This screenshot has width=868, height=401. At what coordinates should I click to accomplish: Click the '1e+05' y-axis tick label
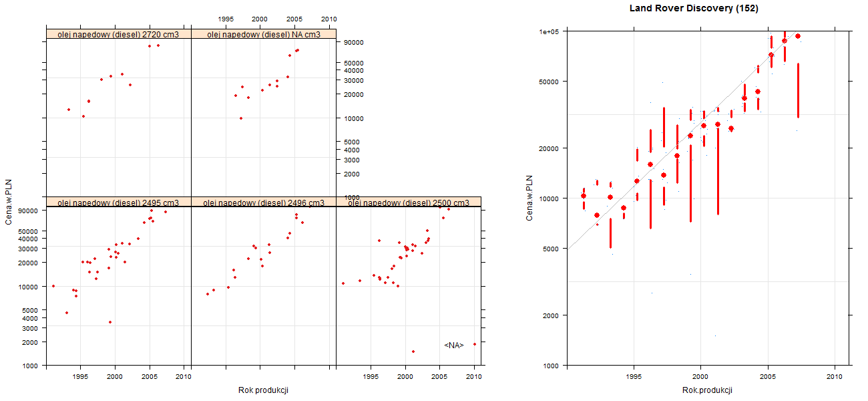(550, 31)
